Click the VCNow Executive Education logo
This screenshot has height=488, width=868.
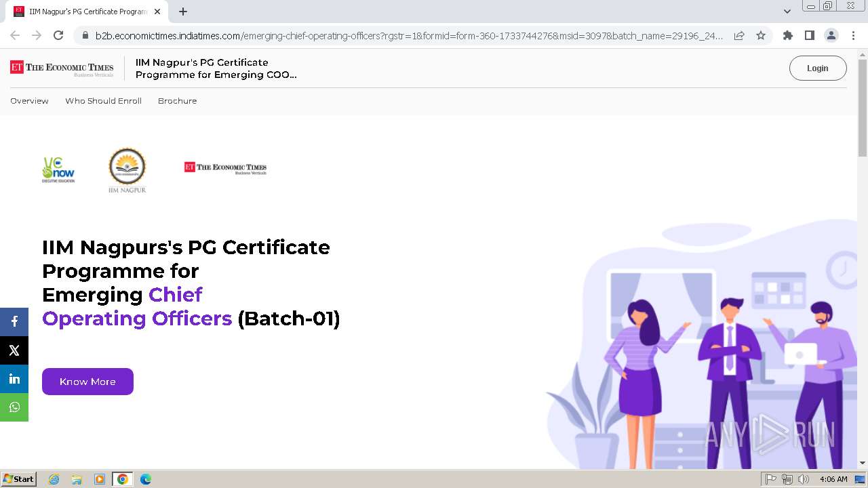pos(58,169)
